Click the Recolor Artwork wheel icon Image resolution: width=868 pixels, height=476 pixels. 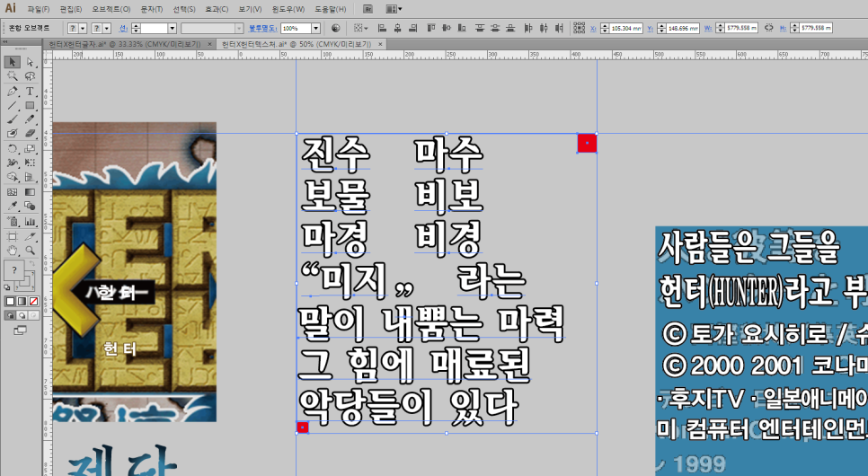[x=335, y=28]
